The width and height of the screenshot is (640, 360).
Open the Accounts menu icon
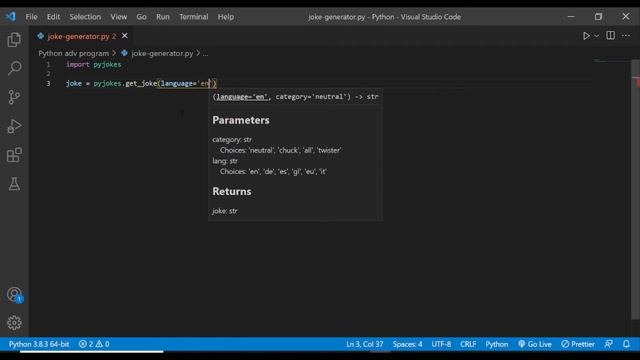point(14,294)
